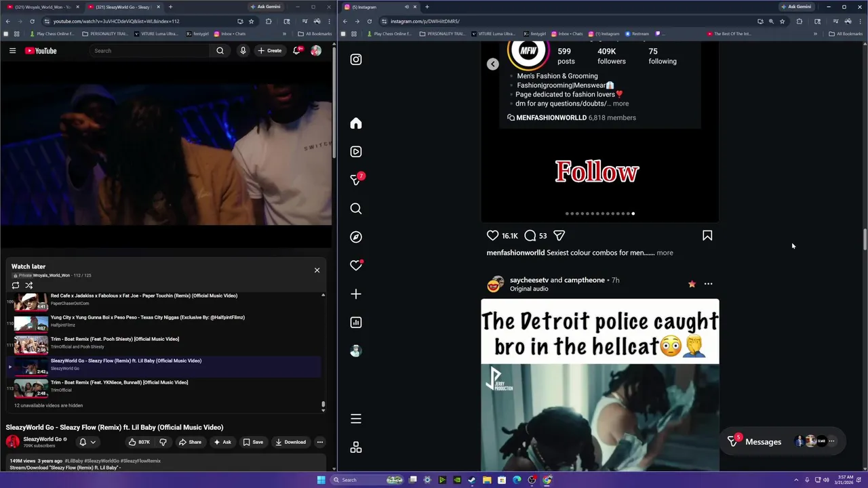
Task: Open Instagram direct messages sidebar icon
Action: tap(356, 180)
